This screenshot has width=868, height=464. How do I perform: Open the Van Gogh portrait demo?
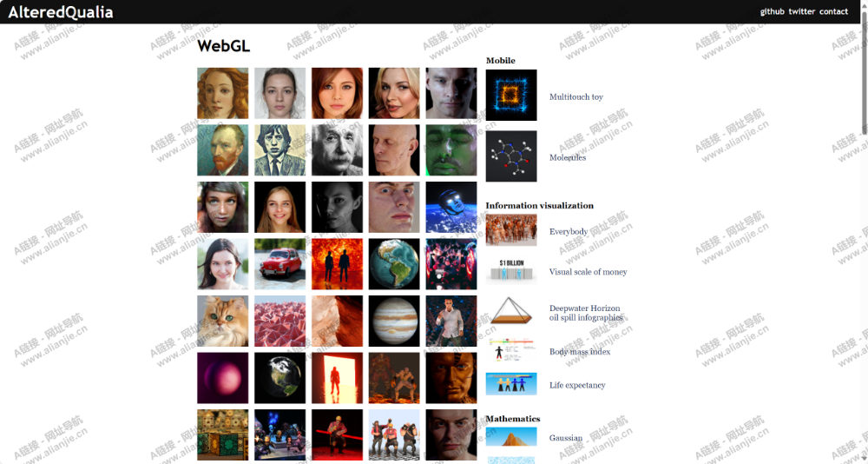[222, 150]
